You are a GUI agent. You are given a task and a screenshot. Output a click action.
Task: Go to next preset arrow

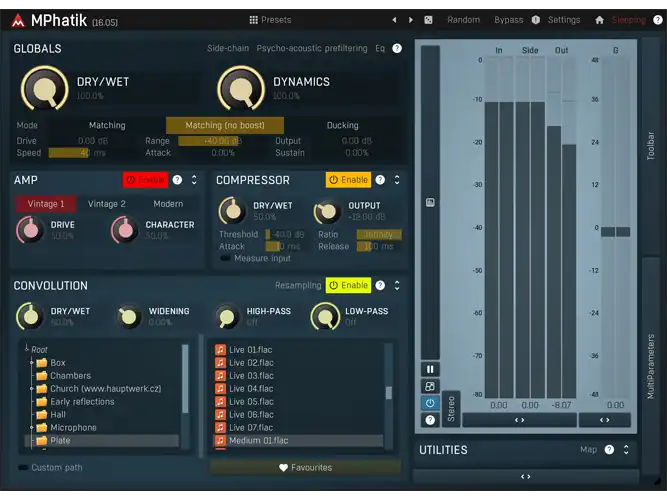point(410,20)
